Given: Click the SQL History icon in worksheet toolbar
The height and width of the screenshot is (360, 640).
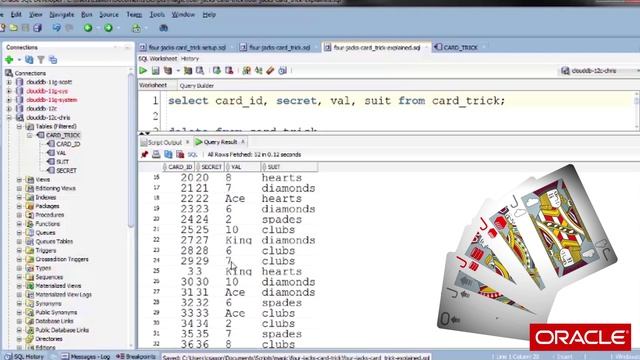Looking at the screenshot, I should 282,70.
